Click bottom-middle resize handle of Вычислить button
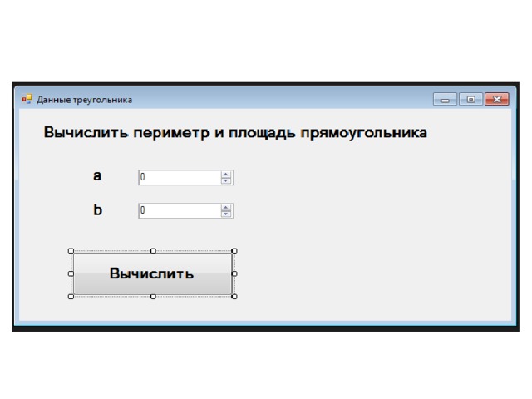The height and width of the screenshot is (399, 532). click(152, 297)
